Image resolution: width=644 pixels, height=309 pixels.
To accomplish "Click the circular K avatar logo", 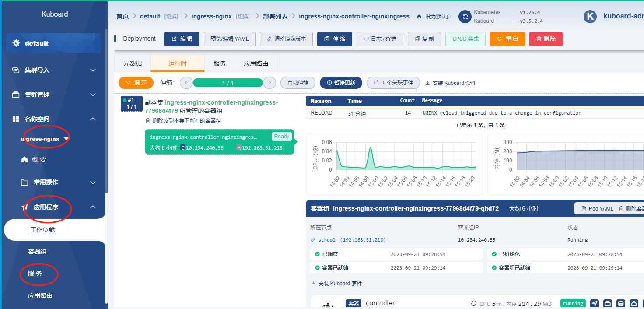I will 590,16.
